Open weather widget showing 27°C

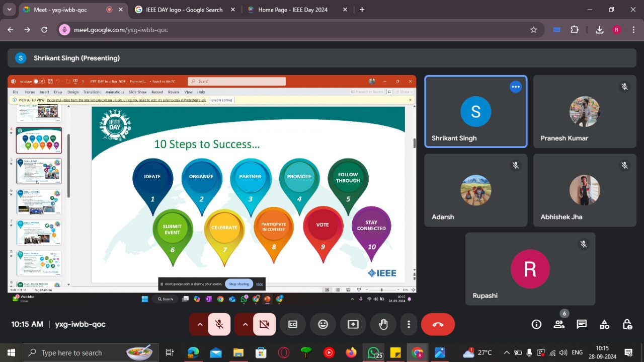pyautogui.click(x=478, y=353)
